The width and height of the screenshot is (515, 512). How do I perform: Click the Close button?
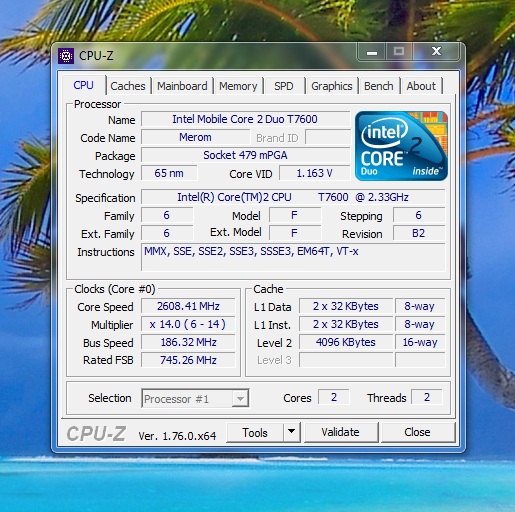point(417,432)
